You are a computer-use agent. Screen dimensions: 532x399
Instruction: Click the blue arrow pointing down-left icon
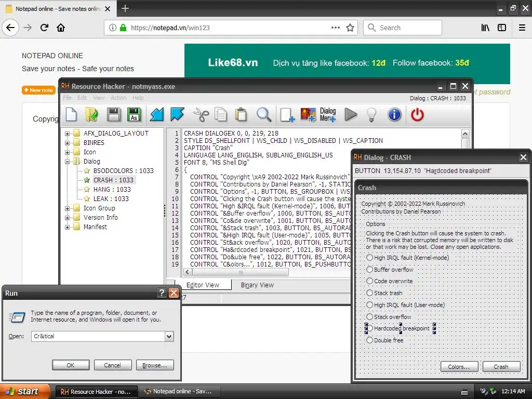(157, 114)
